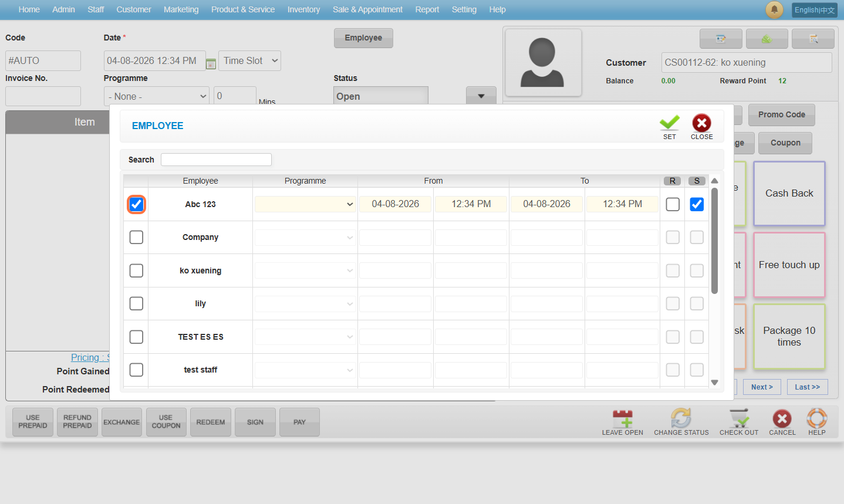Click the Refund Prepaid button
Screen dimensions: 844x504
tap(77, 422)
